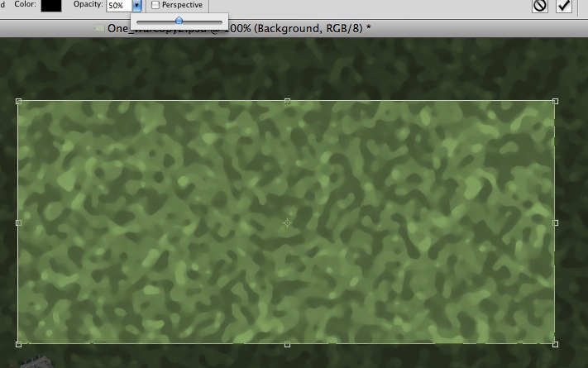Viewport: 588px width, 368px height.
Task: Cancel the current crop operation
Action: pos(540,6)
